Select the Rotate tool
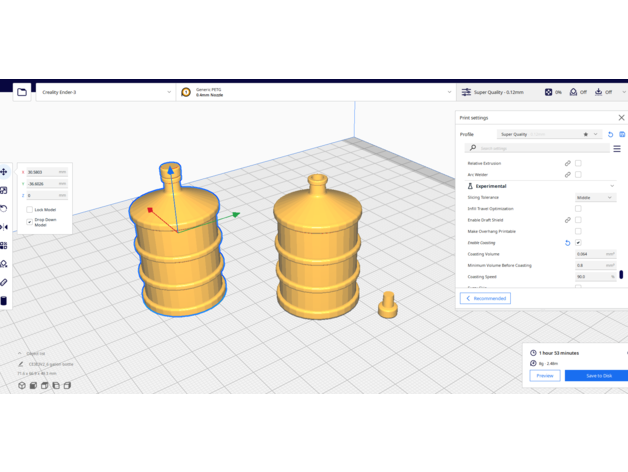This screenshot has width=628, height=472. [x=4, y=208]
